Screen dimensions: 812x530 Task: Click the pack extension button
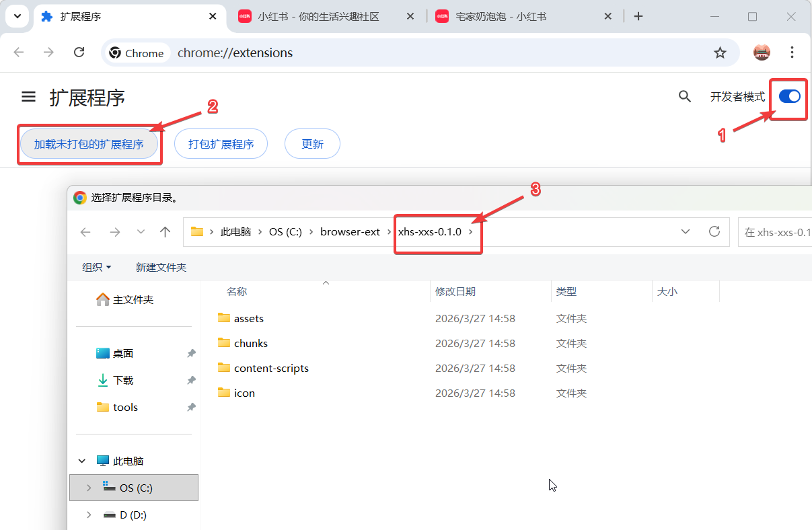click(221, 144)
